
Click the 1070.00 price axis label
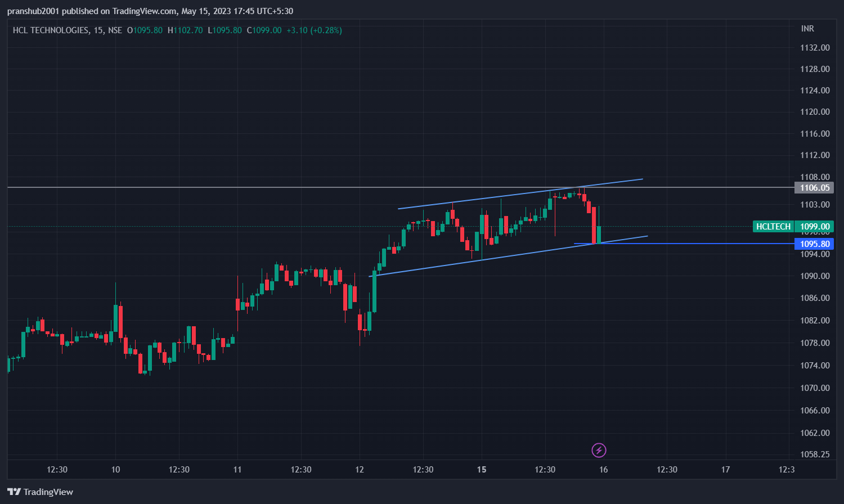tap(815, 388)
